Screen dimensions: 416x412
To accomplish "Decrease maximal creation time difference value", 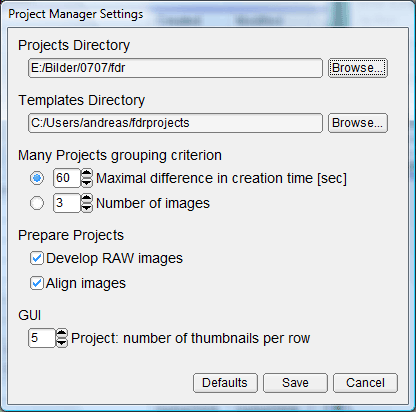I will coord(87,182).
